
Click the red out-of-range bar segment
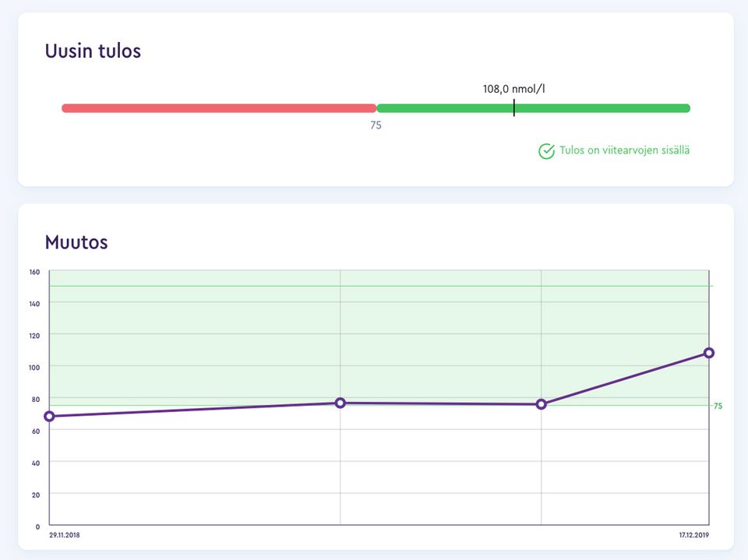[218, 108]
